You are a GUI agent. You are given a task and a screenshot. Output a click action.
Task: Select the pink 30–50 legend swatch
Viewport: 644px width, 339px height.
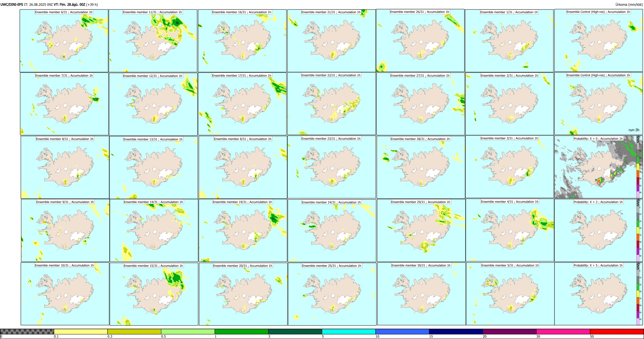click(563, 332)
